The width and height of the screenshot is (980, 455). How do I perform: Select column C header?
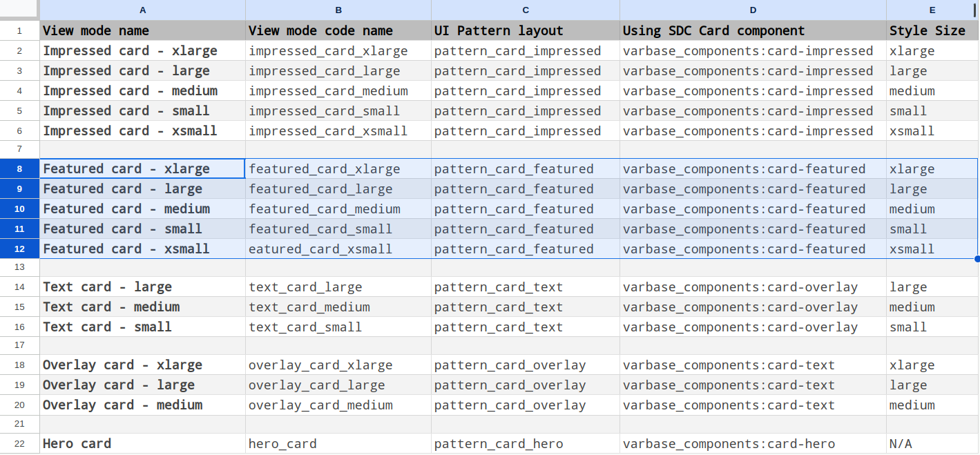coord(526,10)
